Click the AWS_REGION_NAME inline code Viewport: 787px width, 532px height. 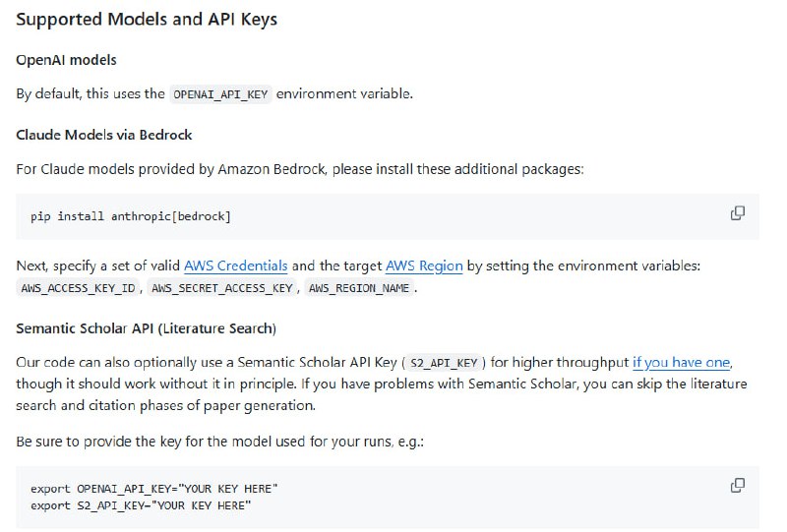(x=359, y=288)
